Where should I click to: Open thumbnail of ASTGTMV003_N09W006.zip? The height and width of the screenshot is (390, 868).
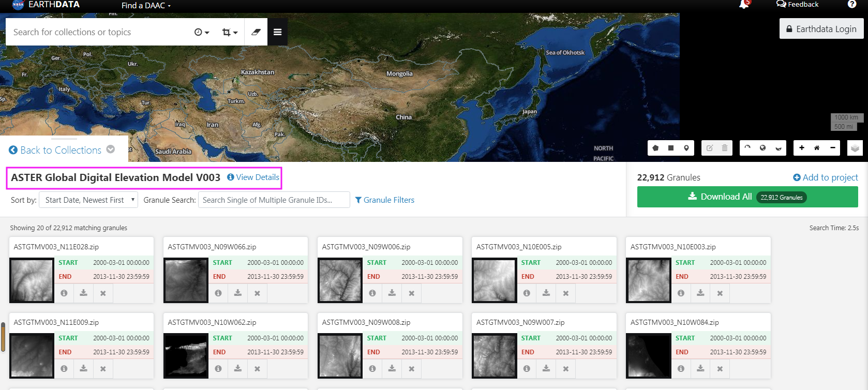click(340, 280)
